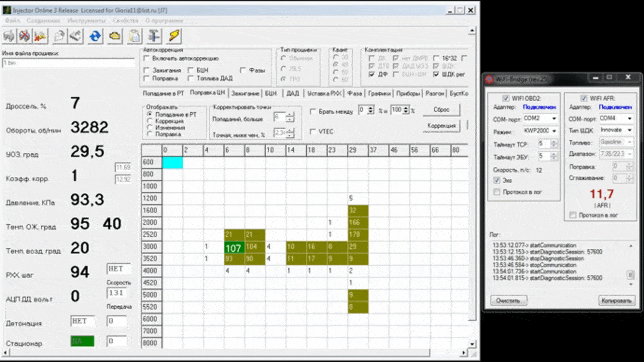Switch to the 'Зажигание' tab
The image size is (644, 362).
(x=245, y=94)
